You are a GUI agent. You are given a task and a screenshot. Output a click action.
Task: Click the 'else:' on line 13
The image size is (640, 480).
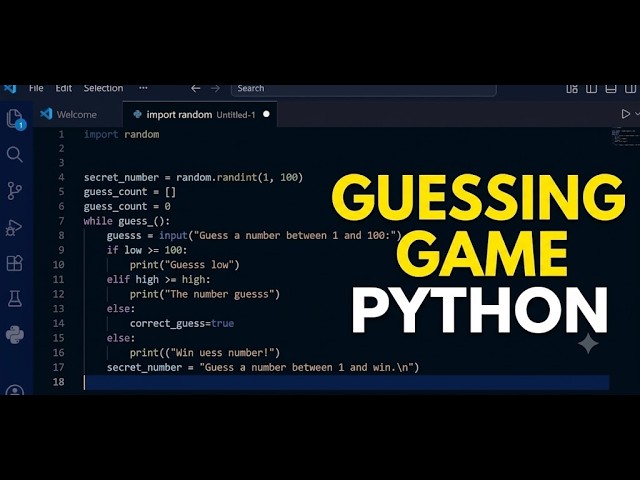pyautogui.click(x=121, y=309)
